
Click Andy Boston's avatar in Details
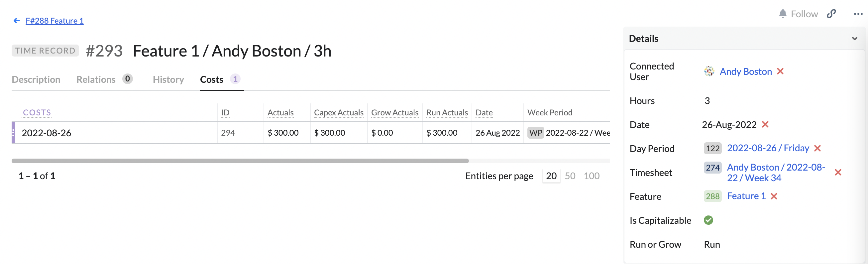pos(709,71)
